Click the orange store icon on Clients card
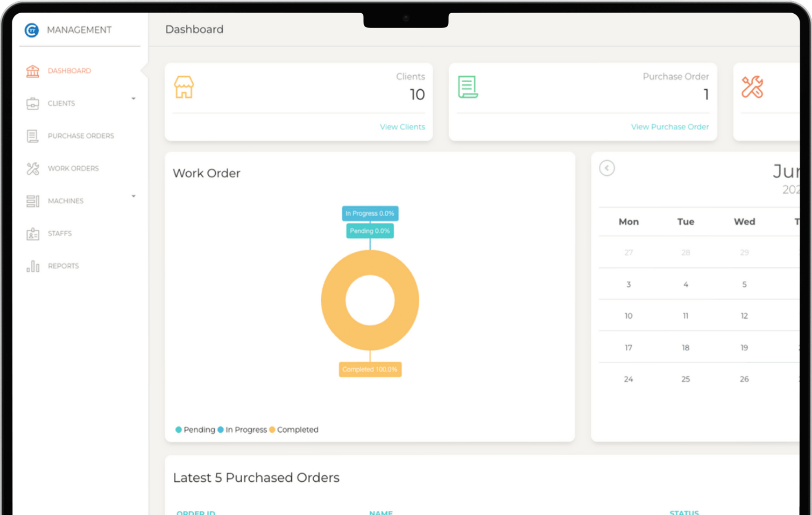 pyautogui.click(x=184, y=87)
